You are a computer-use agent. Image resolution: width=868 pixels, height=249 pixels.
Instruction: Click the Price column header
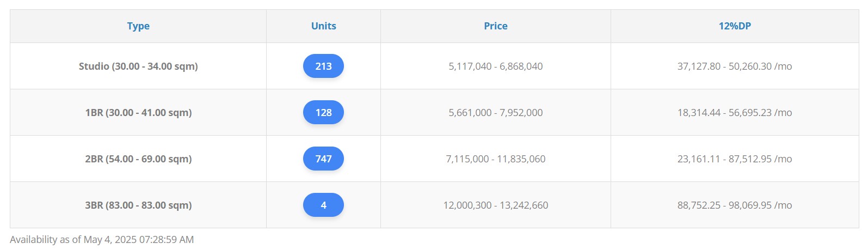click(495, 26)
